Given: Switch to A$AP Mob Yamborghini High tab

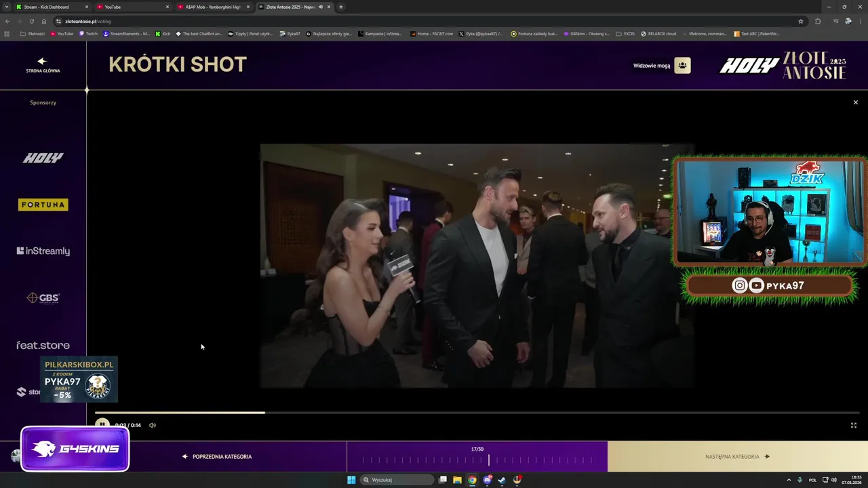Looking at the screenshot, I should 213,7.
